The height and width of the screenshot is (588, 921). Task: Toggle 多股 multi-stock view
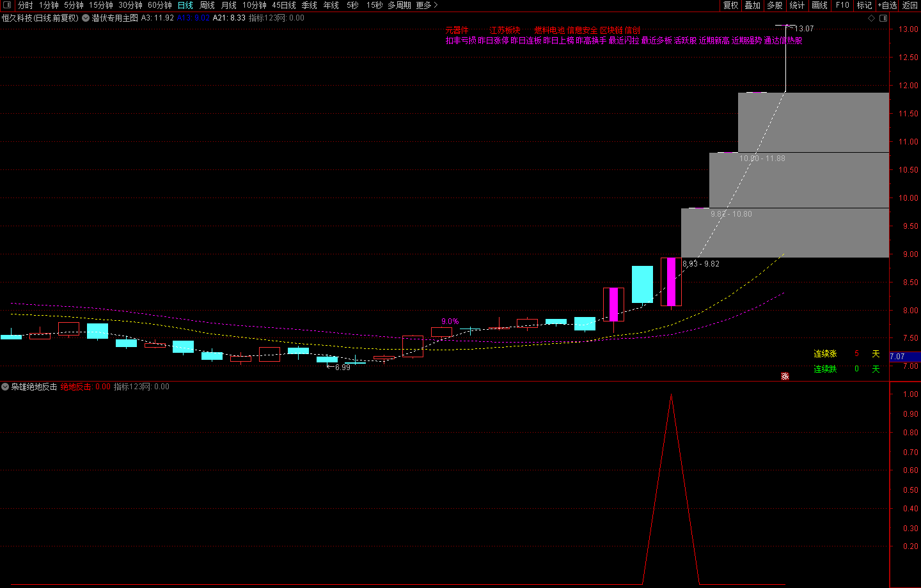pyautogui.click(x=775, y=5)
